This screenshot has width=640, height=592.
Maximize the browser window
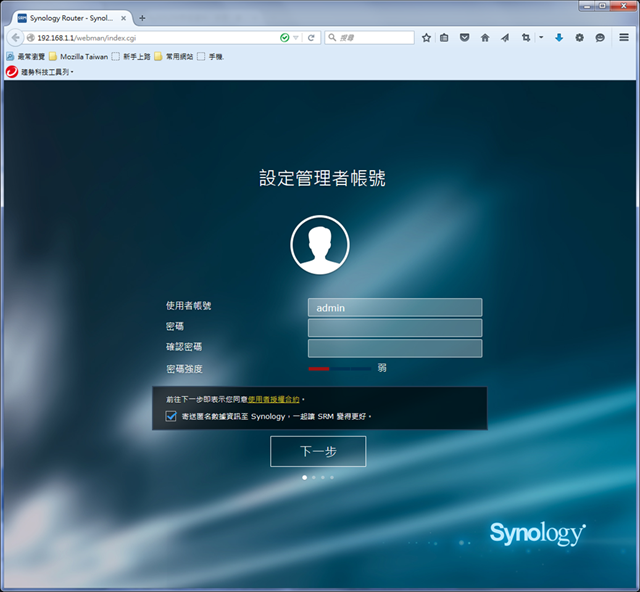[603, 6]
